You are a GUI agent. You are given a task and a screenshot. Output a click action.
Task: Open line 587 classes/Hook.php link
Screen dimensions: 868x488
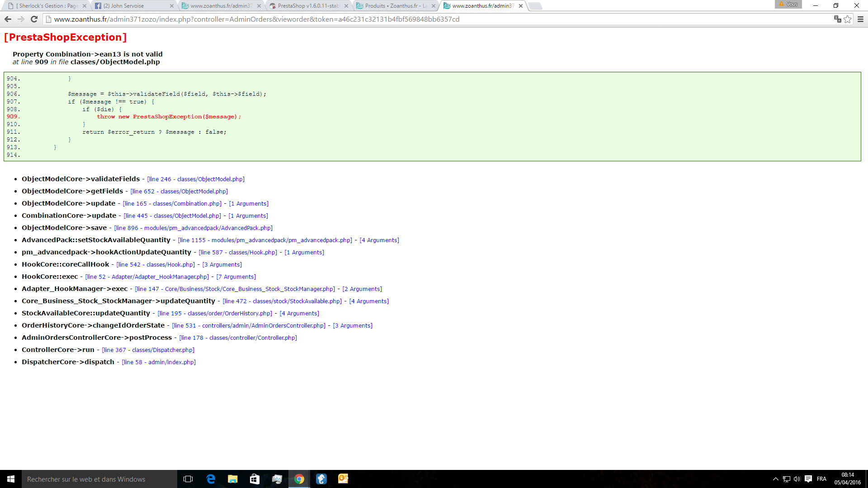(238, 253)
